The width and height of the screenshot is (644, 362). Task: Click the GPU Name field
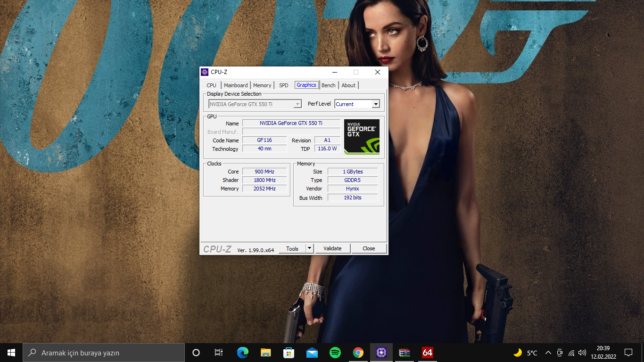pos(291,123)
